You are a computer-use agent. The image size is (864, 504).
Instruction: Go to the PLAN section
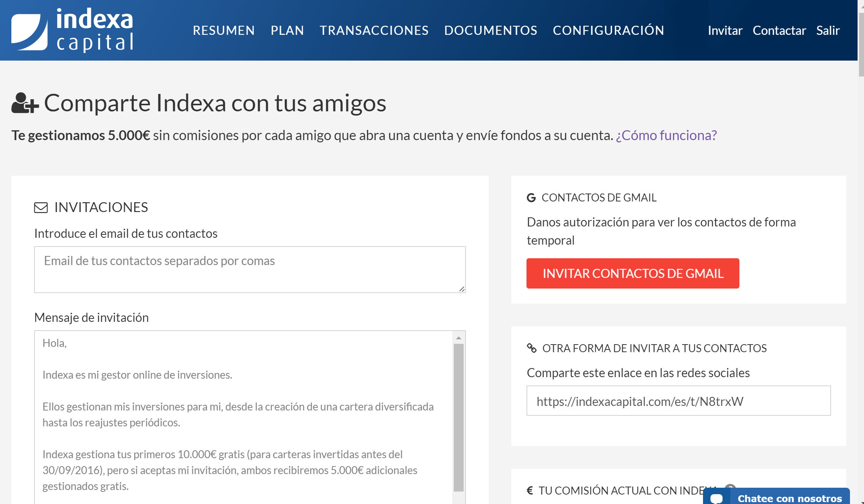[287, 30]
